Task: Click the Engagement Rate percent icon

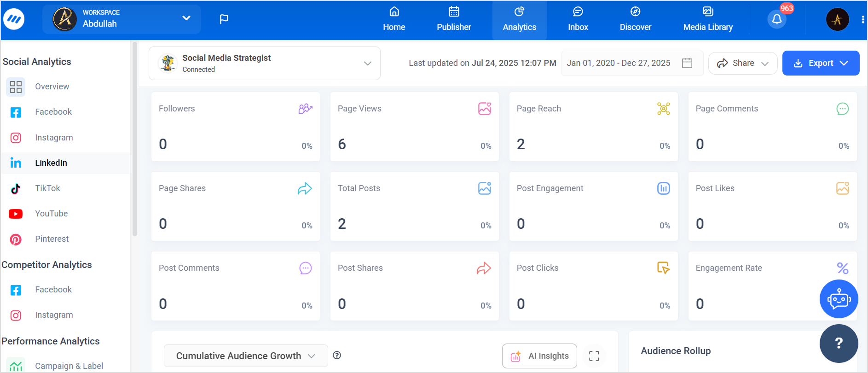Action: click(x=843, y=268)
